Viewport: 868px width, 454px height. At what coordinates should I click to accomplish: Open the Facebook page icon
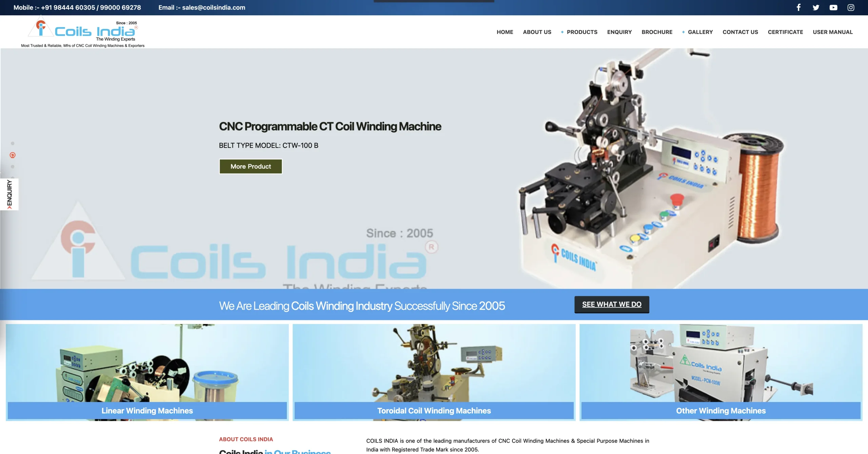coord(798,7)
